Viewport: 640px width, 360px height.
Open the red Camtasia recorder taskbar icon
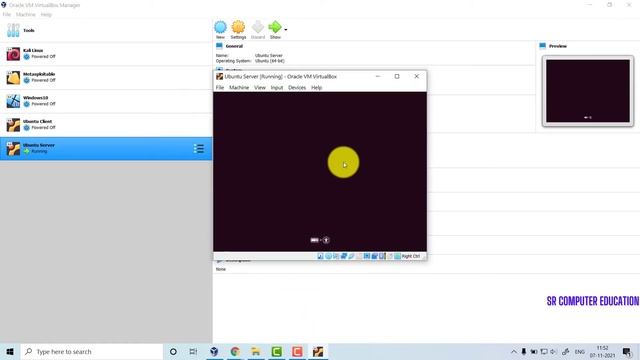point(298,351)
